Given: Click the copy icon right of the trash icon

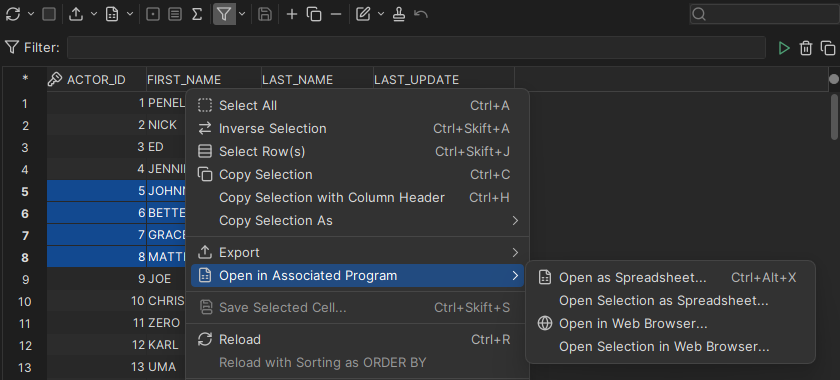Looking at the screenshot, I should coord(828,48).
